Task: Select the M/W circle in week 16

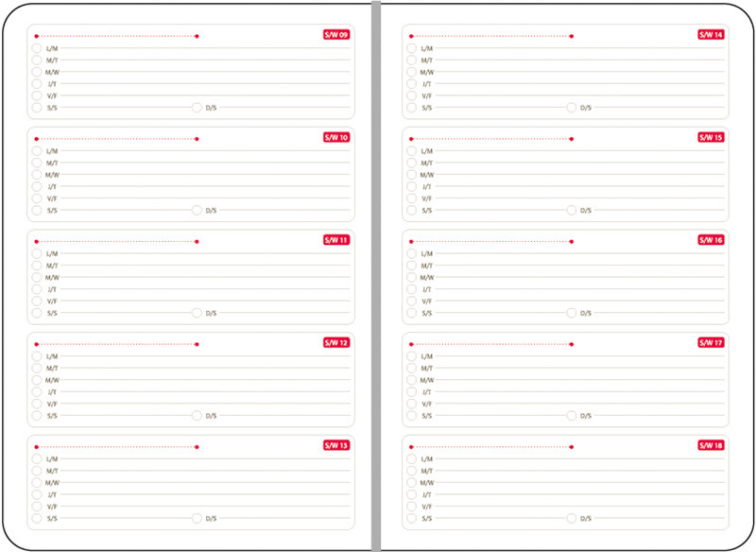Action: pos(412,277)
